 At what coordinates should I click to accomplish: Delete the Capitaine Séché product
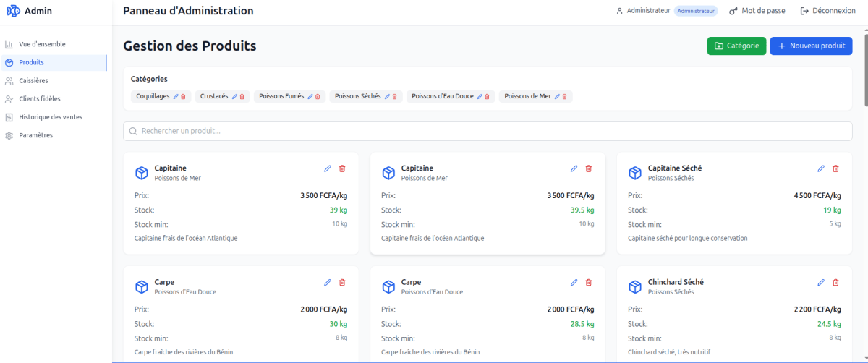click(x=835, y=168)
